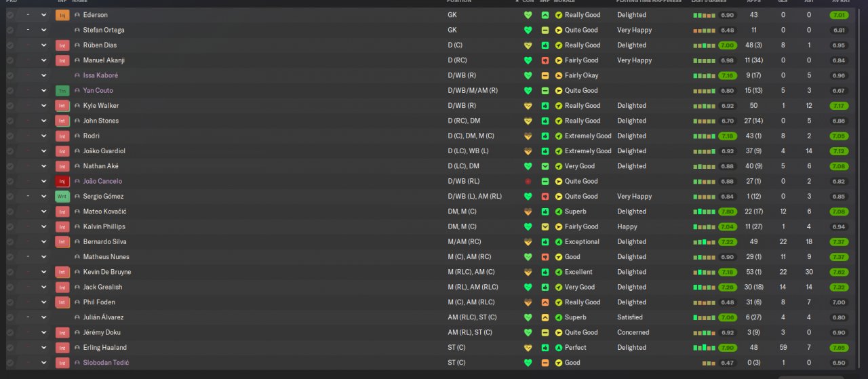Viewport: 868px width, 379px height.
Task: Click the player info icon beside Stefan Ortega
Action: tap(77, 31)
